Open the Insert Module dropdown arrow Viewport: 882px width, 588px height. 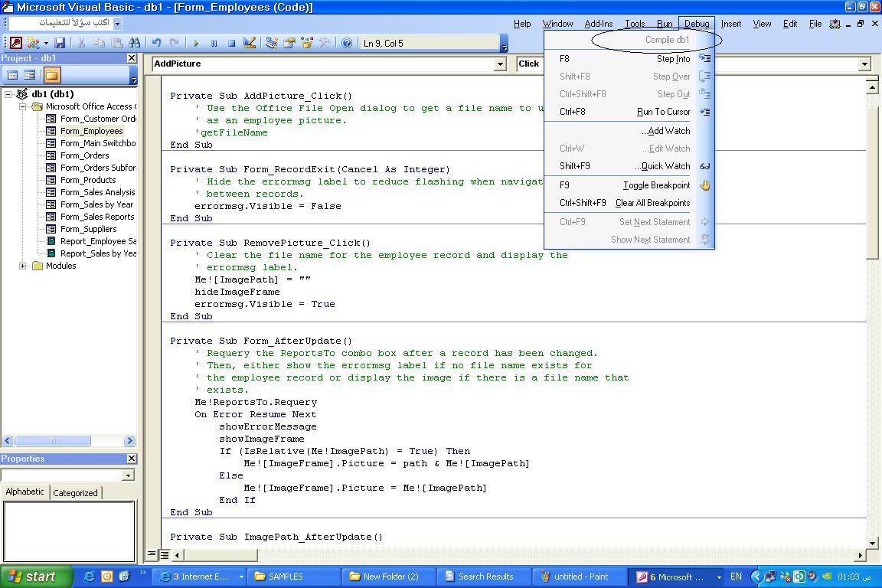pos(46,43)
